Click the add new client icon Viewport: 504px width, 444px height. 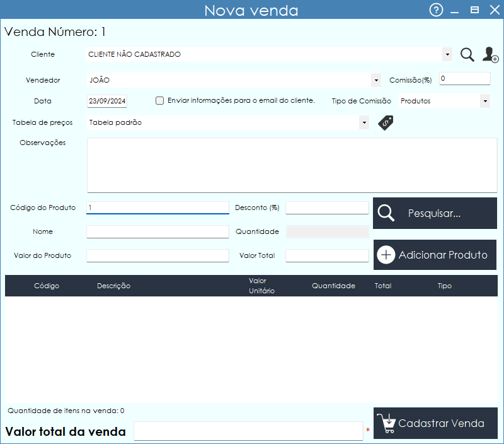(x=490, y=55)
